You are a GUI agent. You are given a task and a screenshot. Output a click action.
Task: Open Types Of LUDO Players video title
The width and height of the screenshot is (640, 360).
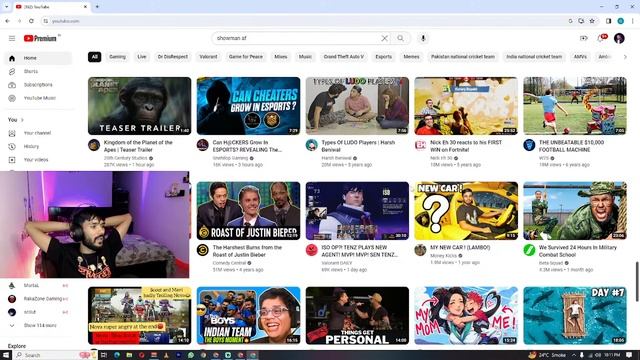358,146
